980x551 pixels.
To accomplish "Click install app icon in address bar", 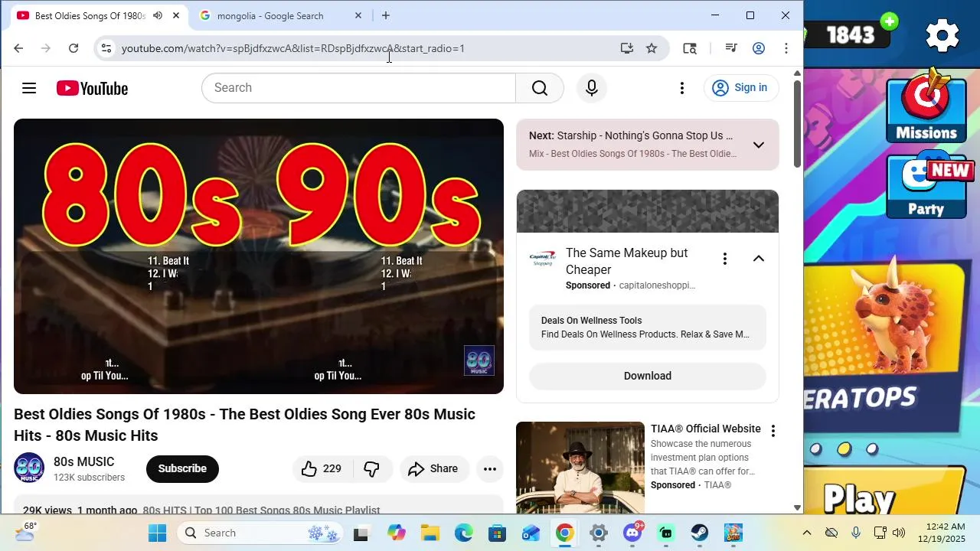I will coord(626,48).
